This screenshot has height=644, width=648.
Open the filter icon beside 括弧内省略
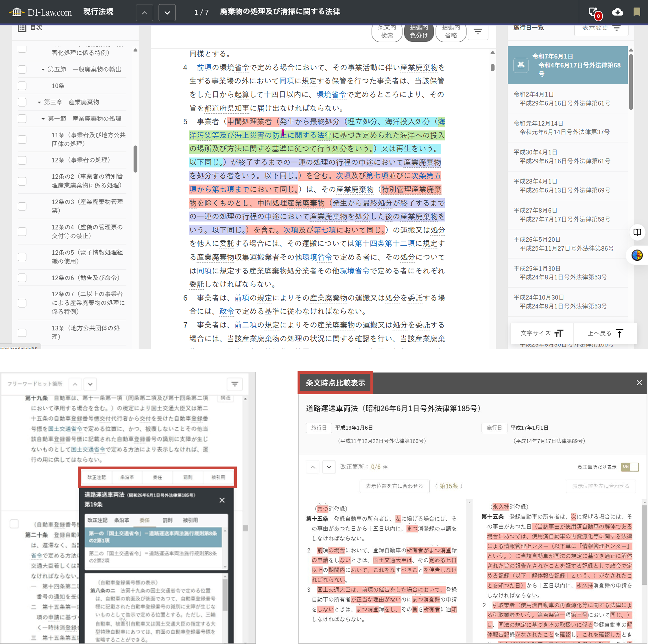[x=478, y=32]
